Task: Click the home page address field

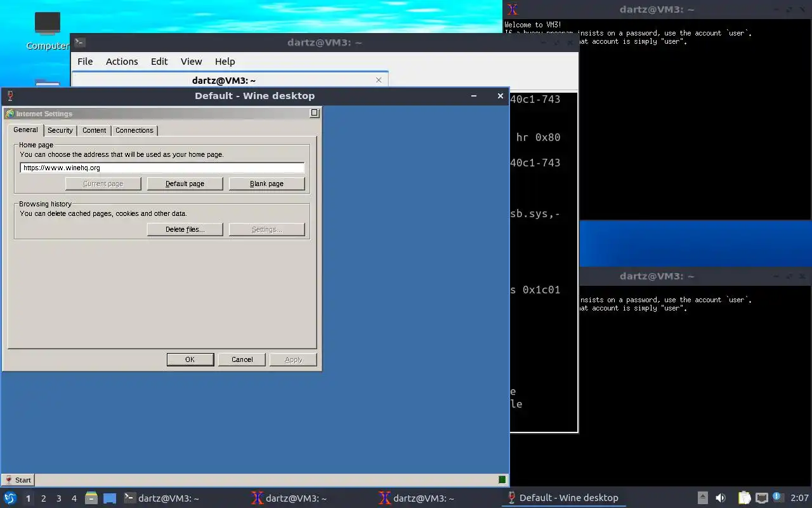Action: coord(162,168)
